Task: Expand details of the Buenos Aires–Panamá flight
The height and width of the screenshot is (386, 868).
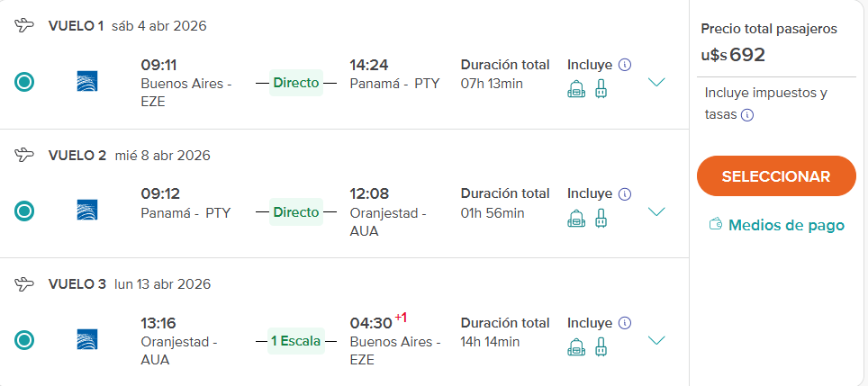Action: tap(656, 83)
